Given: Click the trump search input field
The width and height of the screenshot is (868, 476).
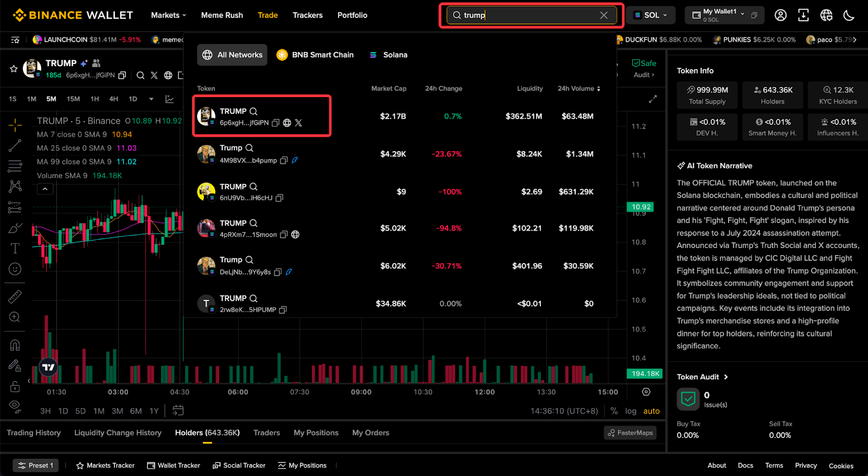Looking at the screenshot, I should tap(531, 15).
